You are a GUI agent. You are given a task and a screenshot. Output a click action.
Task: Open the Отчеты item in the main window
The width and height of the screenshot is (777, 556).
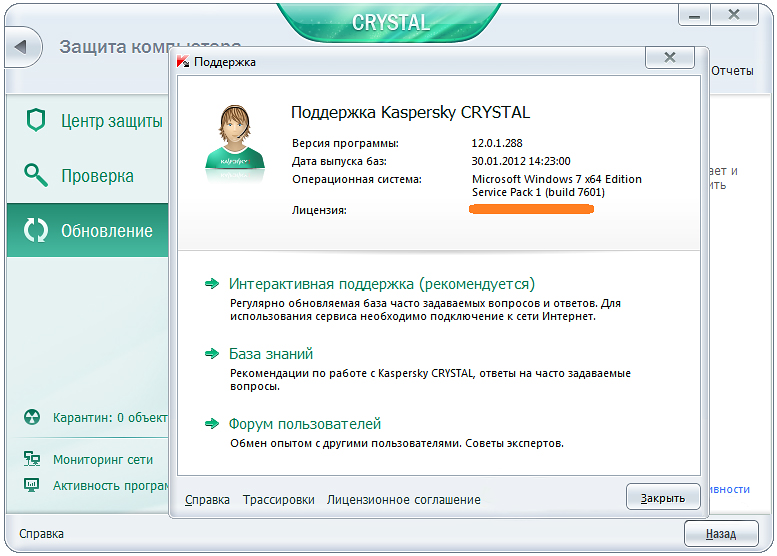[x=732, y=71]
